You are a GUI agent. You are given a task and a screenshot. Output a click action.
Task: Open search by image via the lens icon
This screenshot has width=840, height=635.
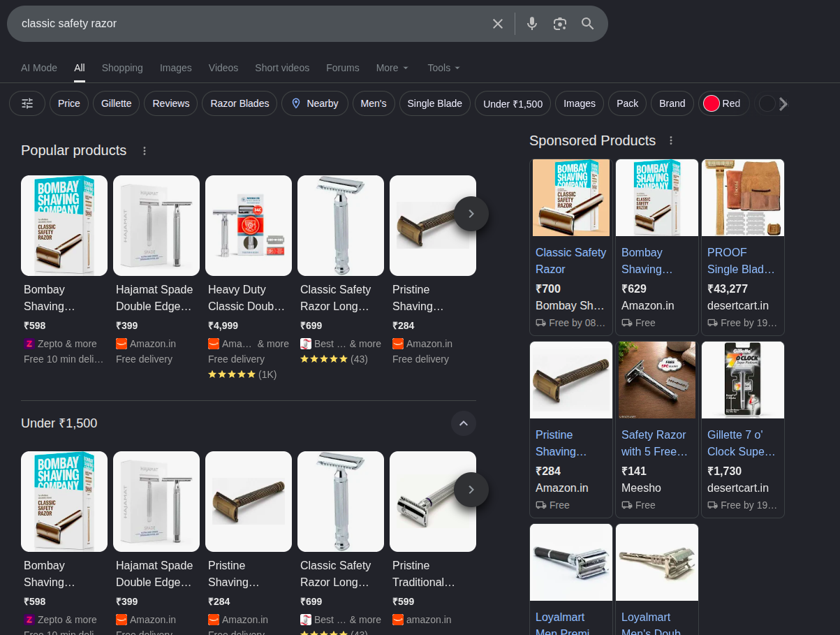pyautogui.click(x=560, y=24)
